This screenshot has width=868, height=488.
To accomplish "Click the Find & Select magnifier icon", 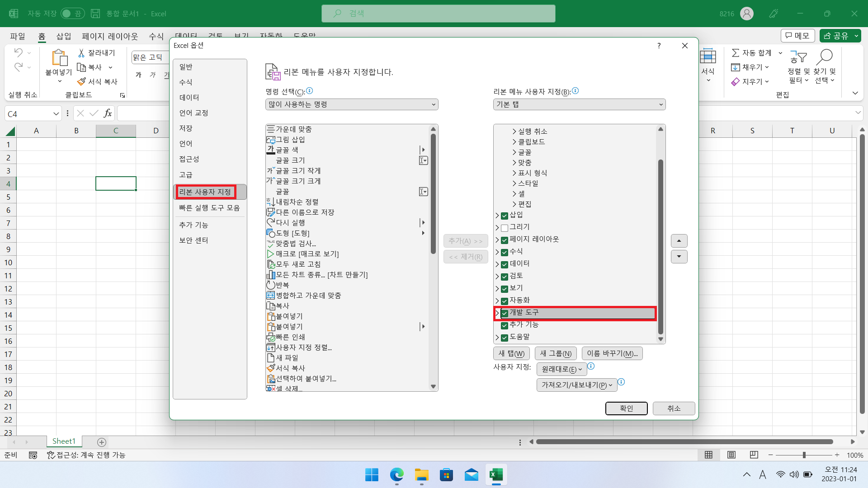I will [x=825, y=57].
